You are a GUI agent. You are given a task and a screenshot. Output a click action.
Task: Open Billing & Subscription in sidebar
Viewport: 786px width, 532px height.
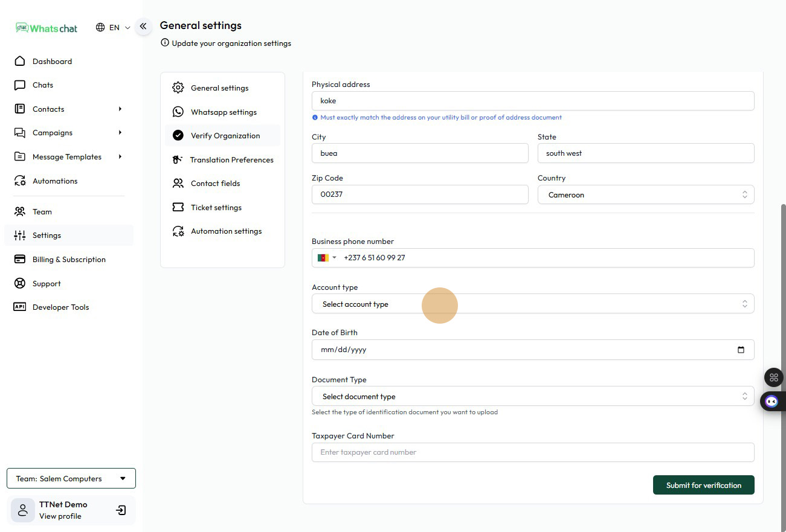(x=69, y=259)
